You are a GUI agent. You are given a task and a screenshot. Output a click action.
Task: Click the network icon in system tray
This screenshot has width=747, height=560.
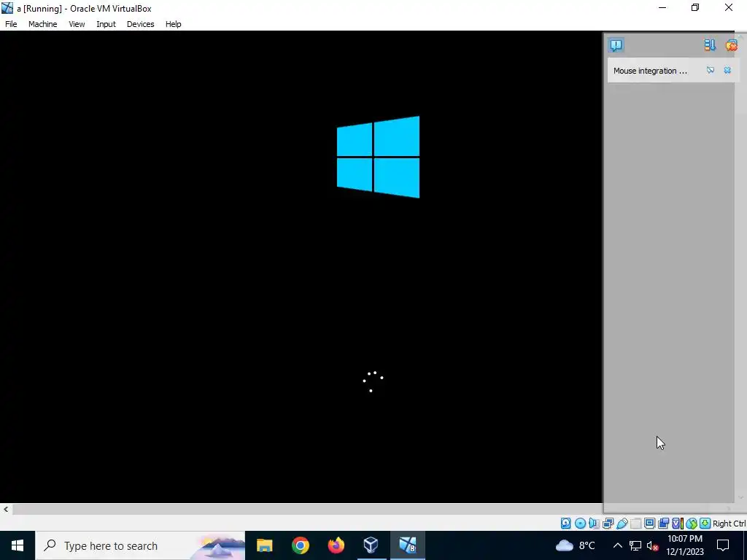635,545
